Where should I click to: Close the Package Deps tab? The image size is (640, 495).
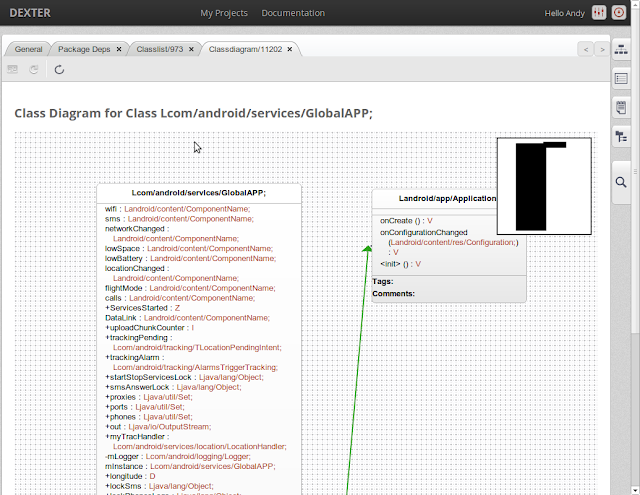click(x=119, y=49)
